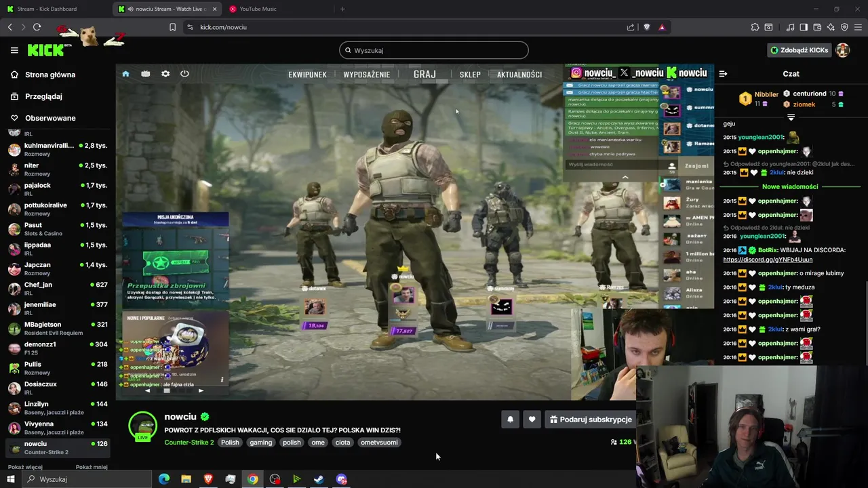868x488 pixels.
Task: Open pottukoiralive channel in sidebar
Action: coord(58,209)
